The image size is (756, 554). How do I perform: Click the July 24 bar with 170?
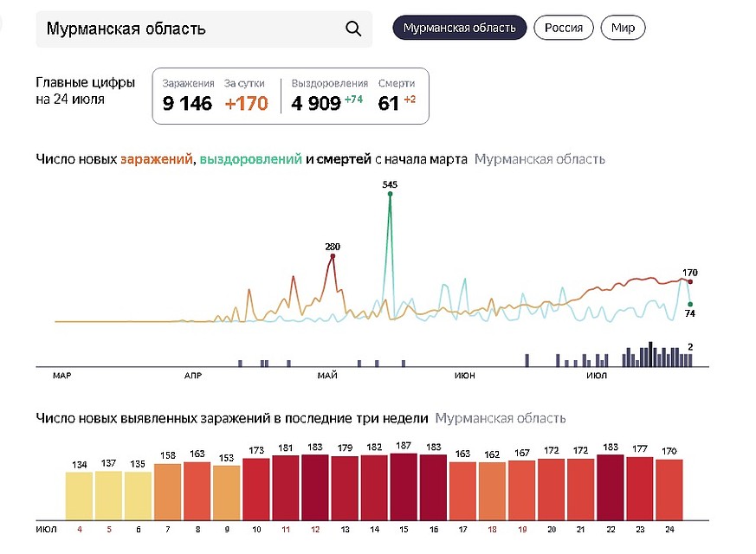669,490
